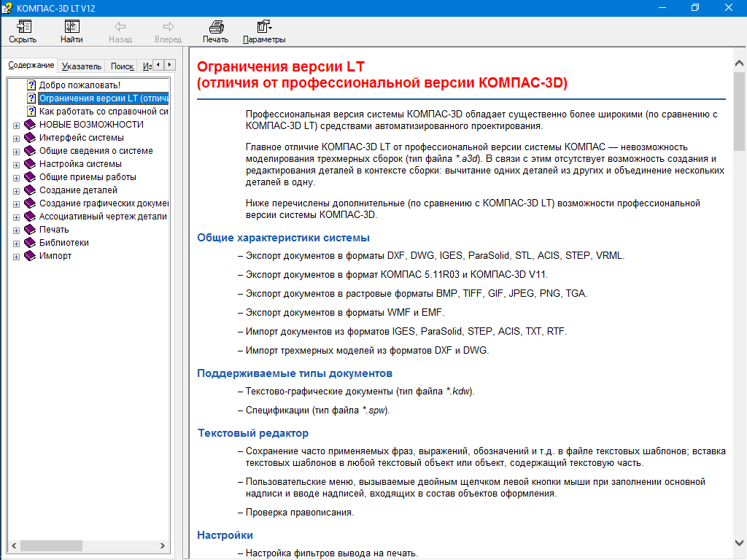Select the Библиотеки tree label
Image resolution: width=747 pixels, height=560 pixels.
(x=64, y=242)
